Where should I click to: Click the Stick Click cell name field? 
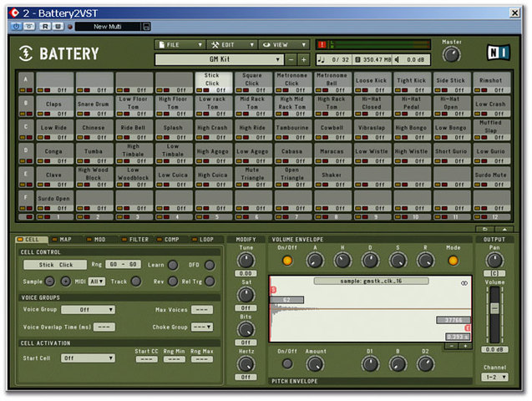click(55, 265)
